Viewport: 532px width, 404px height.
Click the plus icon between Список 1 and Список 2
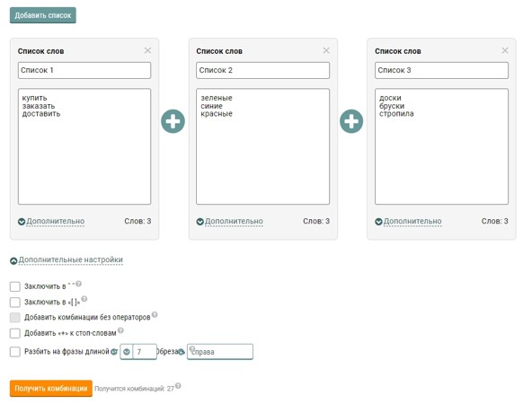coord(173,121)
